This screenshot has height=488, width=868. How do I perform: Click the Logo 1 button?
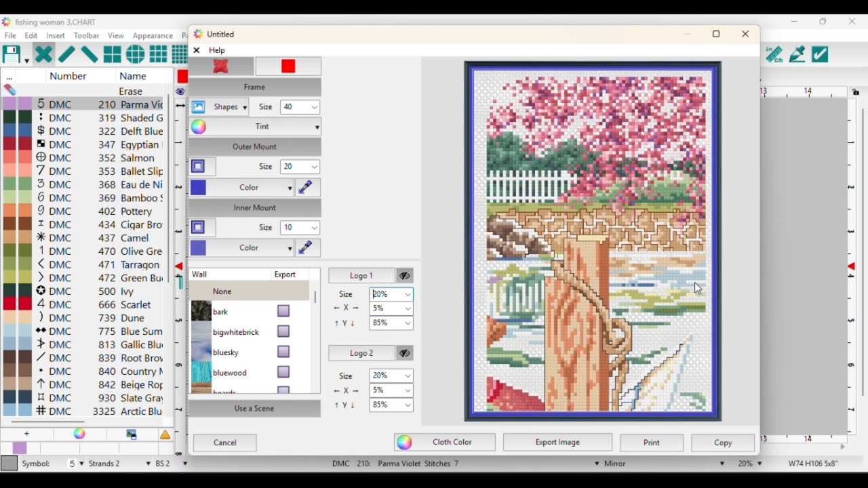coord(361,276)
